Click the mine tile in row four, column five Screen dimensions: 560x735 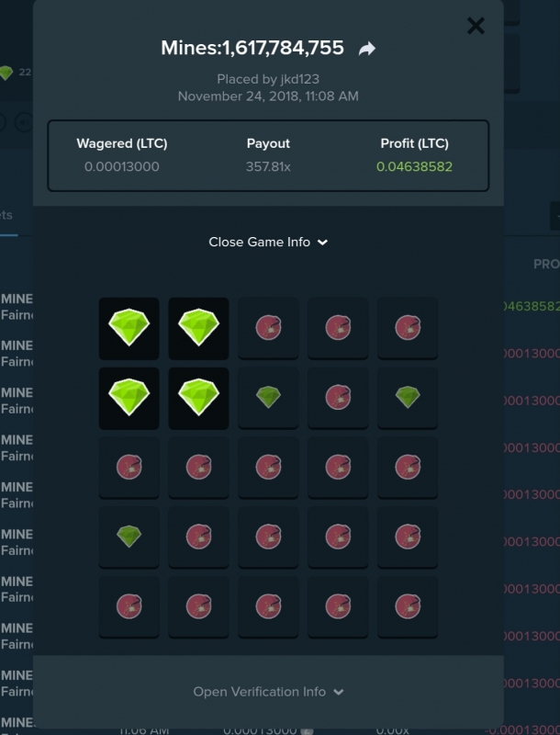pyautogui.click(x=408, y=537)
